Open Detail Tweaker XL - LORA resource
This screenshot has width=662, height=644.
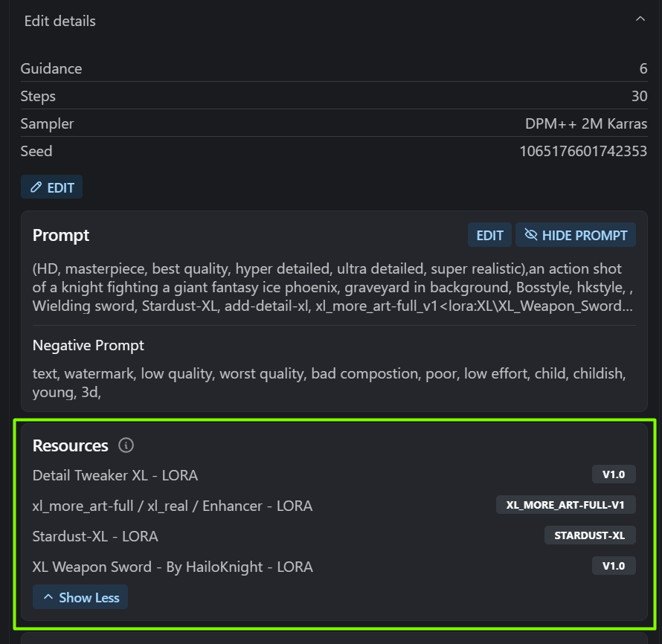tap(115, 475)
